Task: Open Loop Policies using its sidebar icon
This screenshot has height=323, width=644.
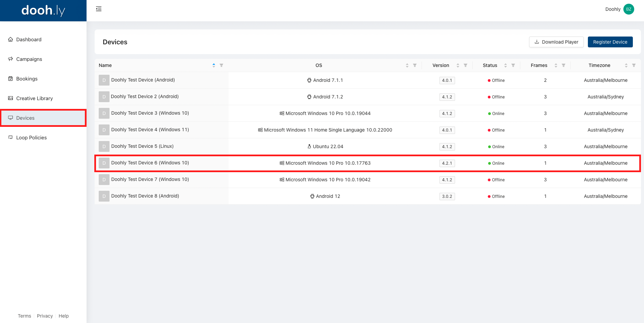Action: (x=10, y=137)
